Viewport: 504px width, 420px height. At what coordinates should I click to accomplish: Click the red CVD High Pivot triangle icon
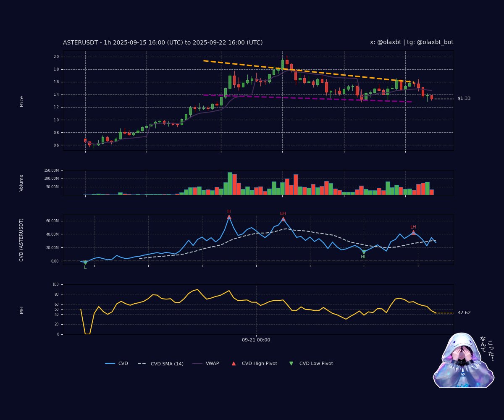tap(233, 363)
